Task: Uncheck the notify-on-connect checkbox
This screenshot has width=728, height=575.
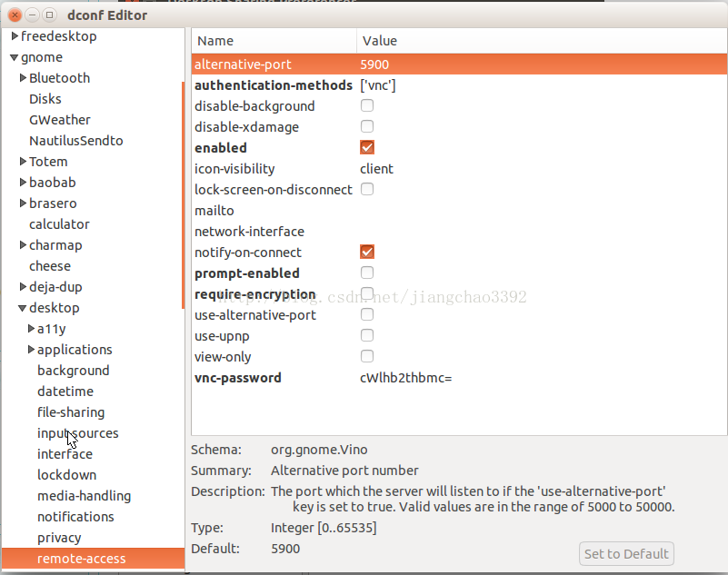Action: pos(367,252)
